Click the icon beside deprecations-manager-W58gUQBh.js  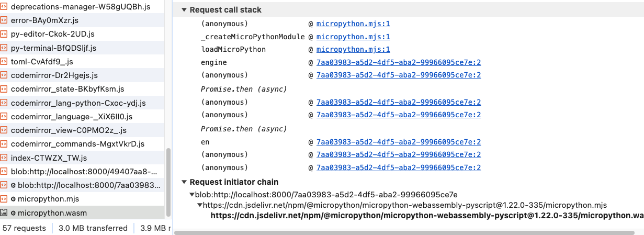(x=4, y=7)
